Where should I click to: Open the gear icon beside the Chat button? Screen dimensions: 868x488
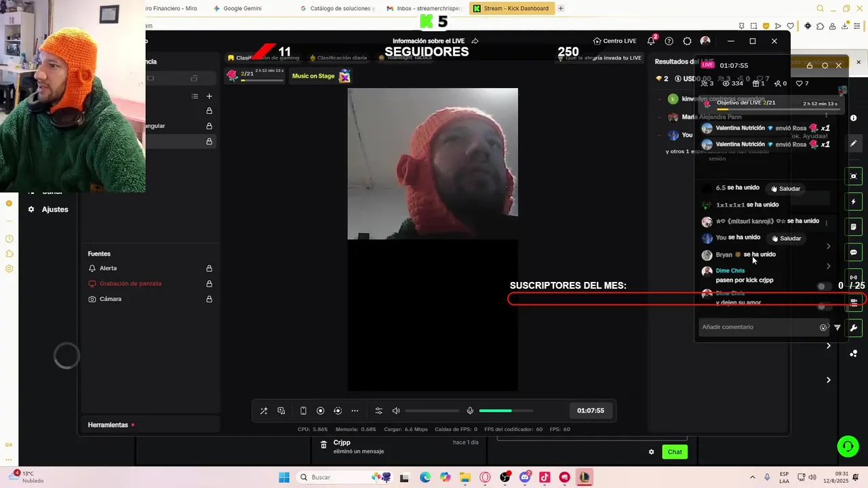pyautogui.click(x=651, y=452)
